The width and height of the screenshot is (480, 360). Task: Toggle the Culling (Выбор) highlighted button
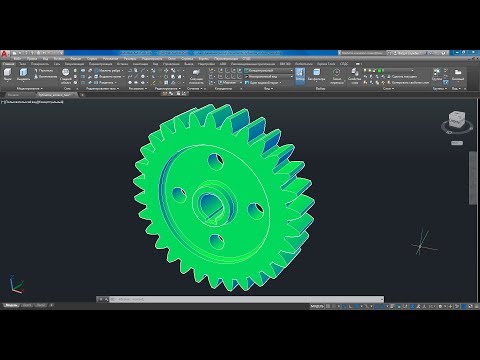point(300,76)
